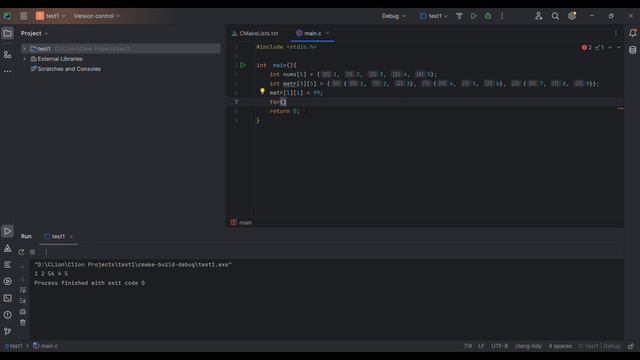Click the return 0 line in editor
Viewport: 640px width, 360px height.
click(284, 111)
